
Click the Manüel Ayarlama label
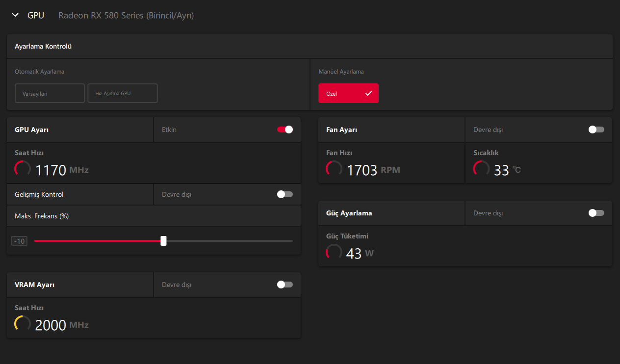click(341, 72)
